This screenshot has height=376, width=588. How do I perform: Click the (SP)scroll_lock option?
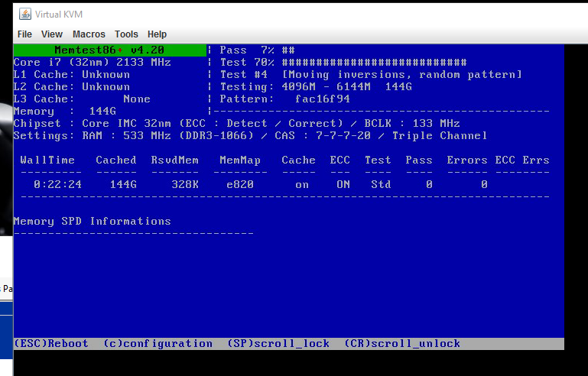coord(278,343)
